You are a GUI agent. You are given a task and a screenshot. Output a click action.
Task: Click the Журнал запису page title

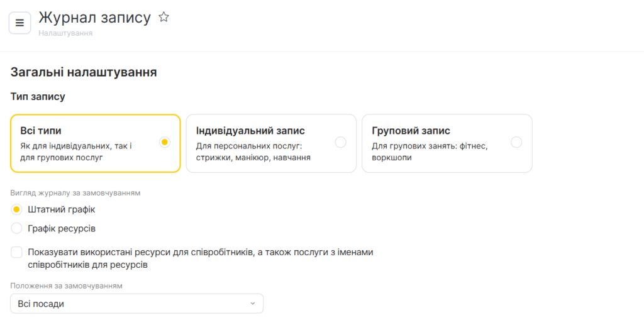click(94, 18)
